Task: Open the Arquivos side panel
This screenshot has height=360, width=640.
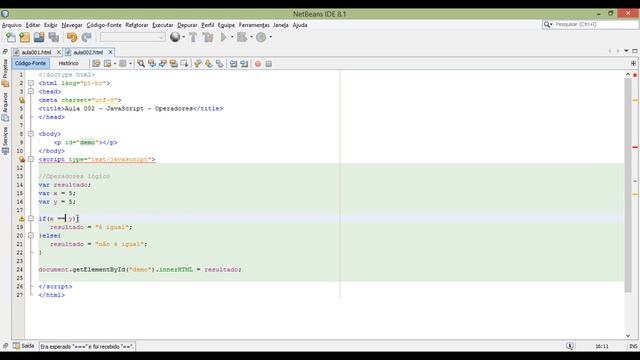Action: tap(5, 106)
